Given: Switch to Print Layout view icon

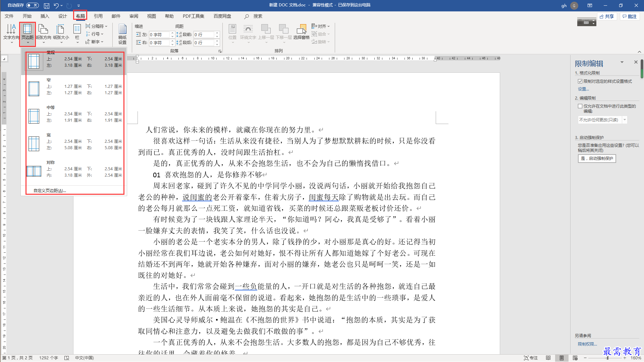Looking at the screenshot, I should [561, 358].
